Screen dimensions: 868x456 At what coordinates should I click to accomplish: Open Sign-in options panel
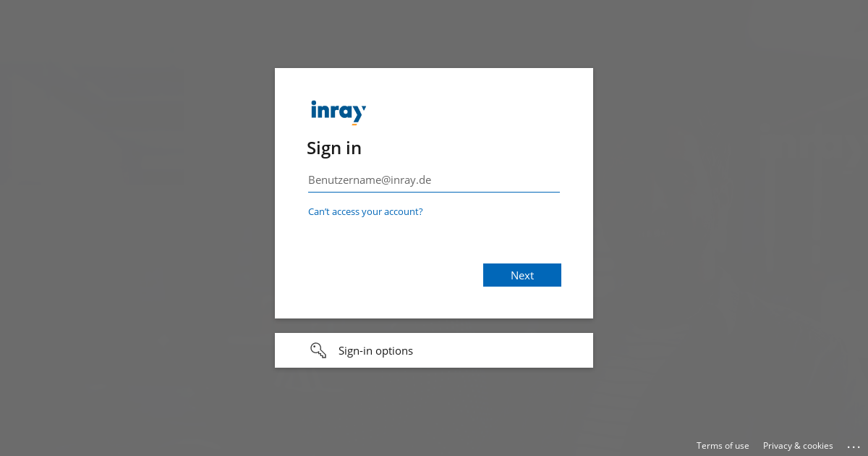(x=434, y=350)
